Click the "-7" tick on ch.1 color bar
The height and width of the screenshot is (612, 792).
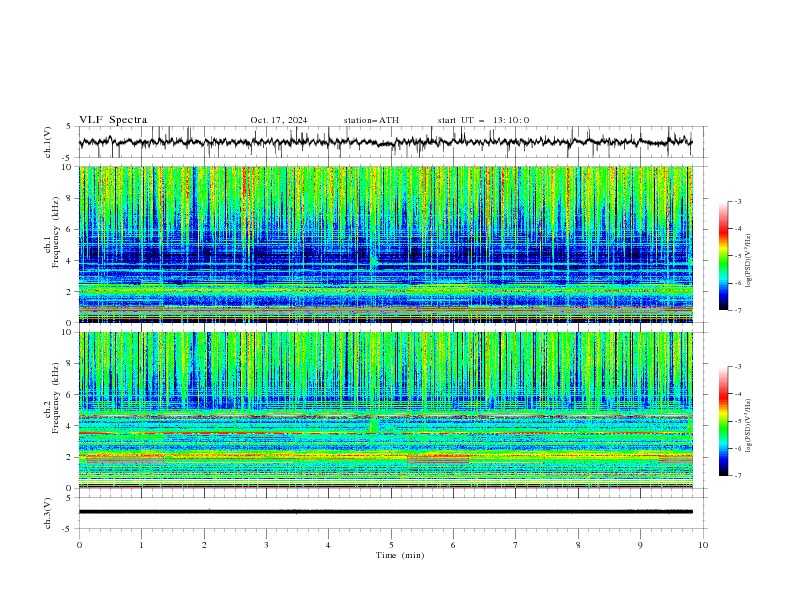point(738,310)
